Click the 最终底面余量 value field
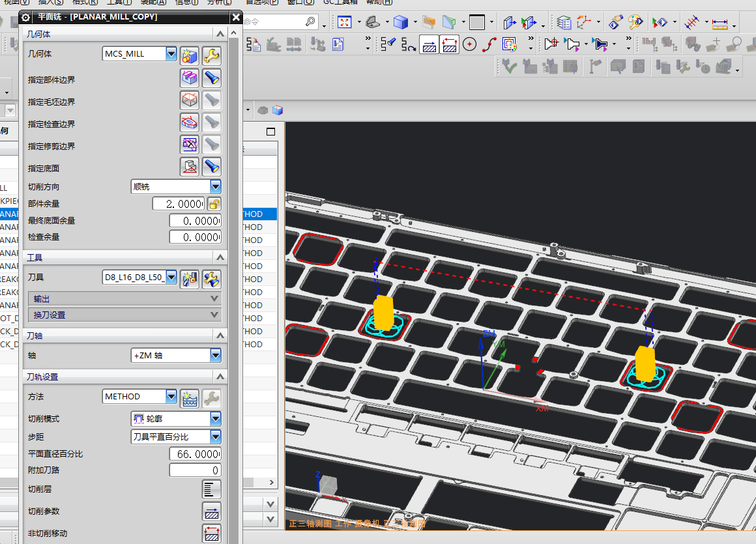Viewport: 756px width, 544px height. [196, 221]
